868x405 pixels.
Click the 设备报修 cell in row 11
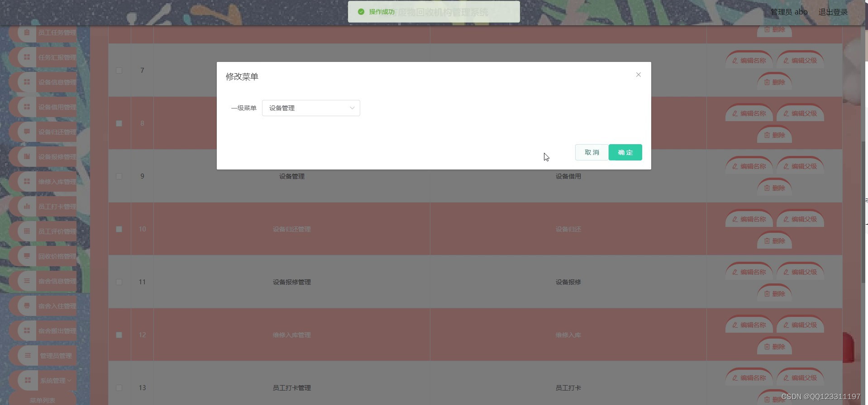point(568,282)
